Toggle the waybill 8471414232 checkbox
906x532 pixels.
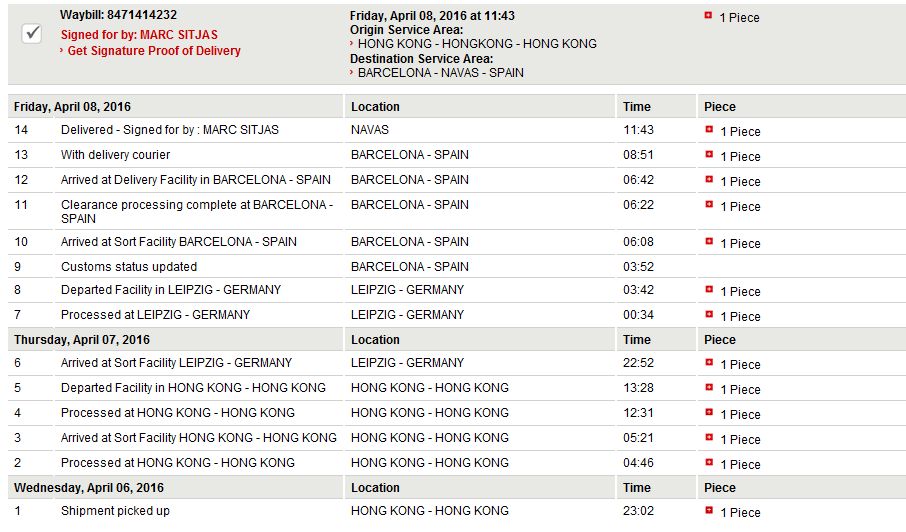32,33
